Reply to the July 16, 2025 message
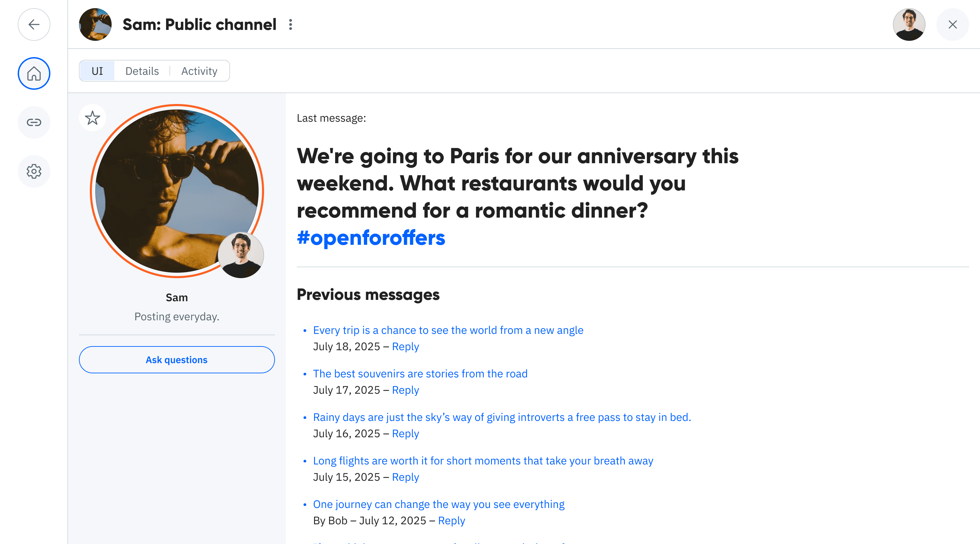Screen dimensions: 980x544 [405, 434]
